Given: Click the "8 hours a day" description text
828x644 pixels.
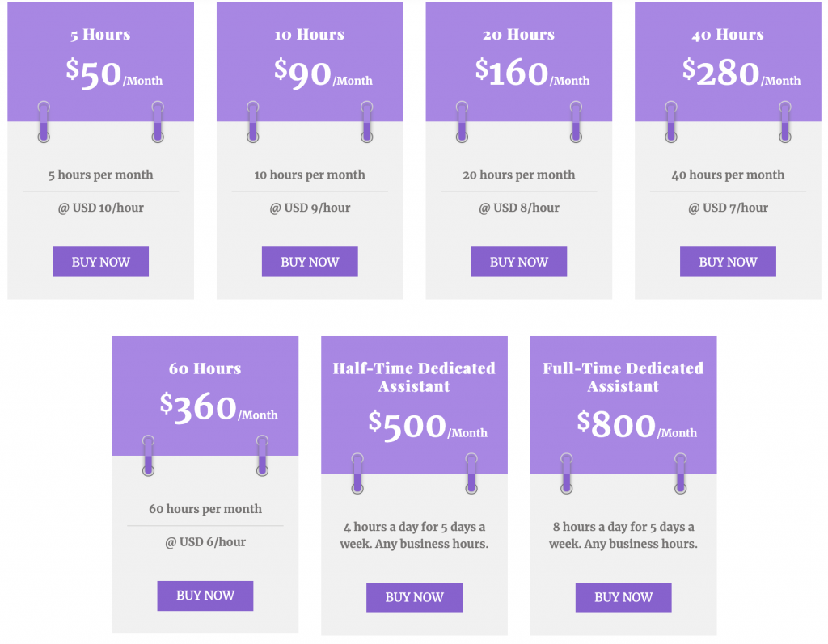Looking at the screenshot, I should tap(623, 535).
